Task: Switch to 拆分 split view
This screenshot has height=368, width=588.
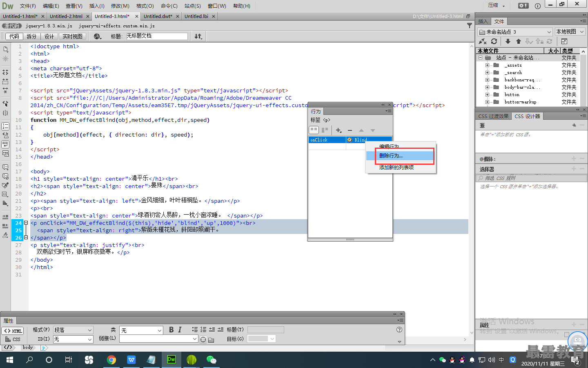Action: [31, 36]
